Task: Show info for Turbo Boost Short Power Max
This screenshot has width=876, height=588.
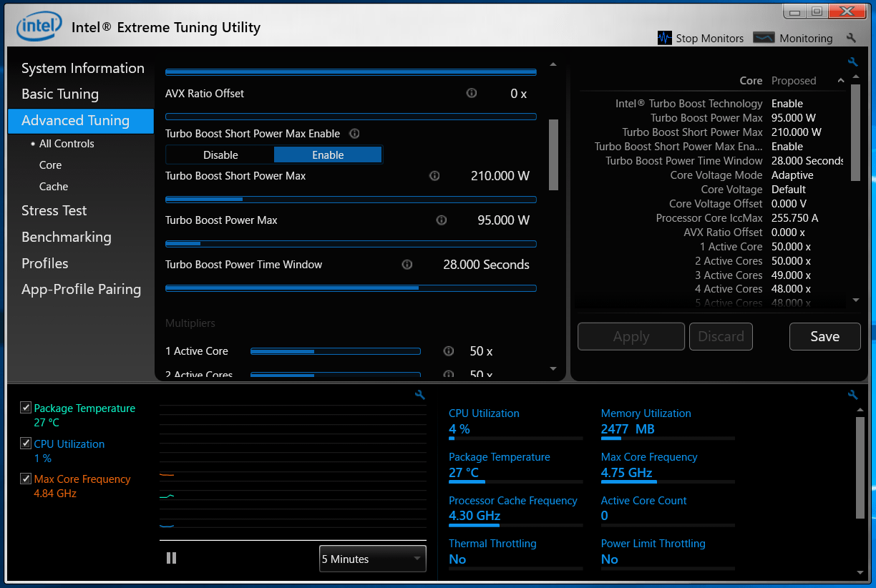Action: (x=434, y=175)
